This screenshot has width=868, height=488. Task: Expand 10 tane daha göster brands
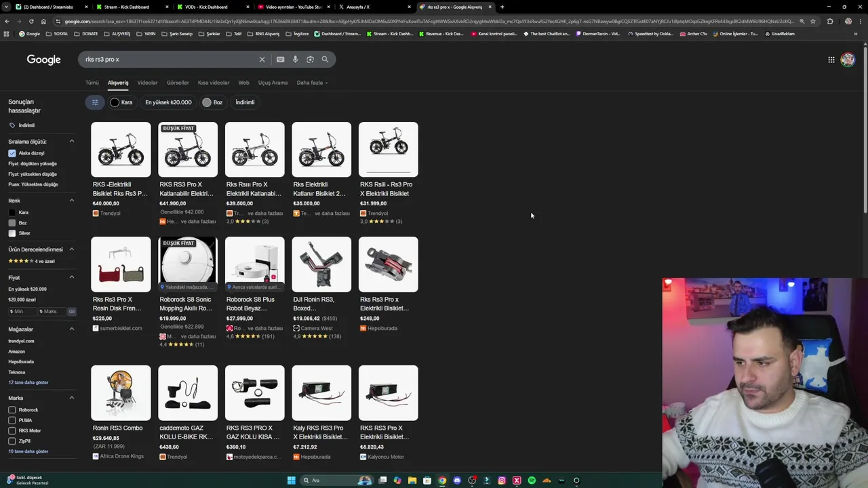[28, 451]
